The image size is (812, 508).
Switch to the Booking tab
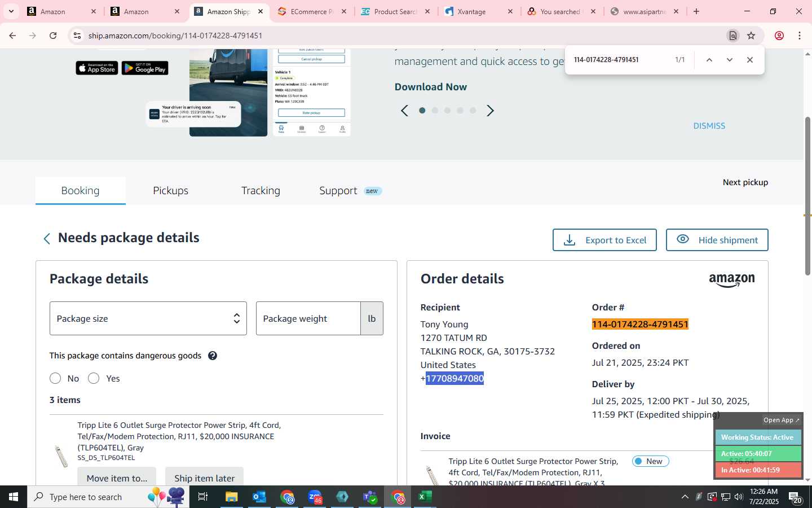pyautogui.click(x=81, y=191)
